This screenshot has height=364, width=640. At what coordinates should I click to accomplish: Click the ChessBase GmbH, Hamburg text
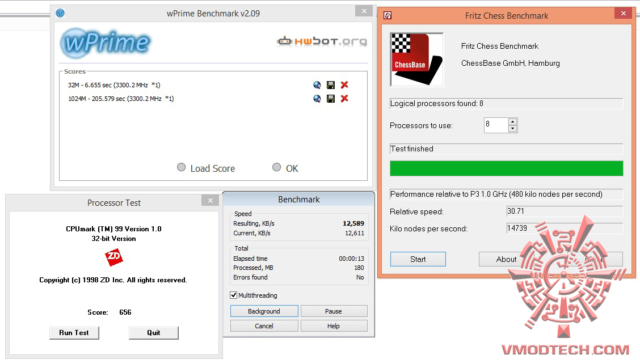click(511, 64)
